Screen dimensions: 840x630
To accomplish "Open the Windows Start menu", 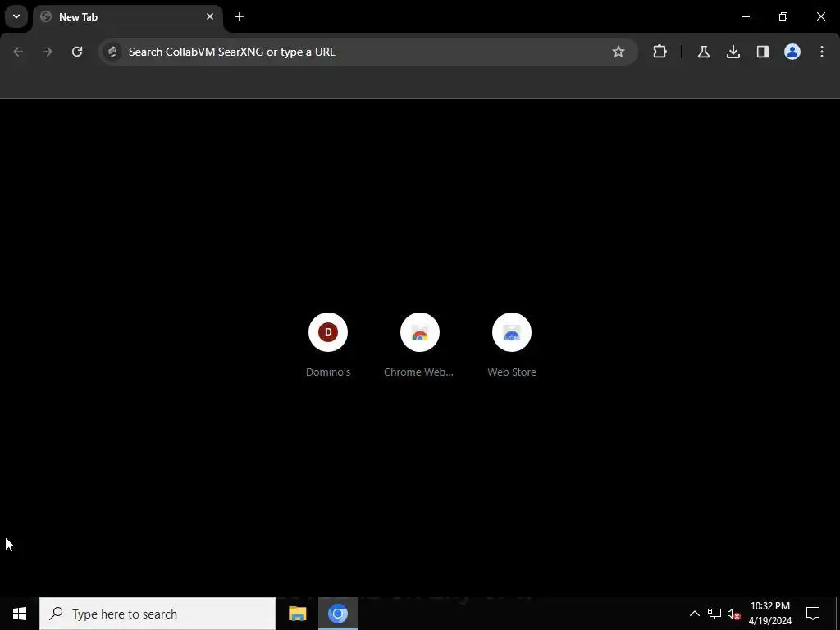I will [20, 614].
